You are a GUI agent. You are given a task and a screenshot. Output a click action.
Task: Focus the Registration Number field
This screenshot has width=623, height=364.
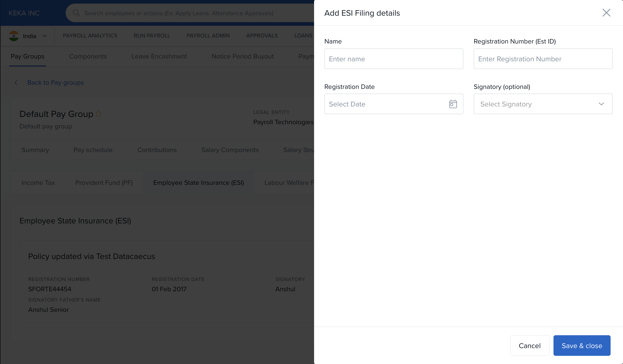coord(543,59)
